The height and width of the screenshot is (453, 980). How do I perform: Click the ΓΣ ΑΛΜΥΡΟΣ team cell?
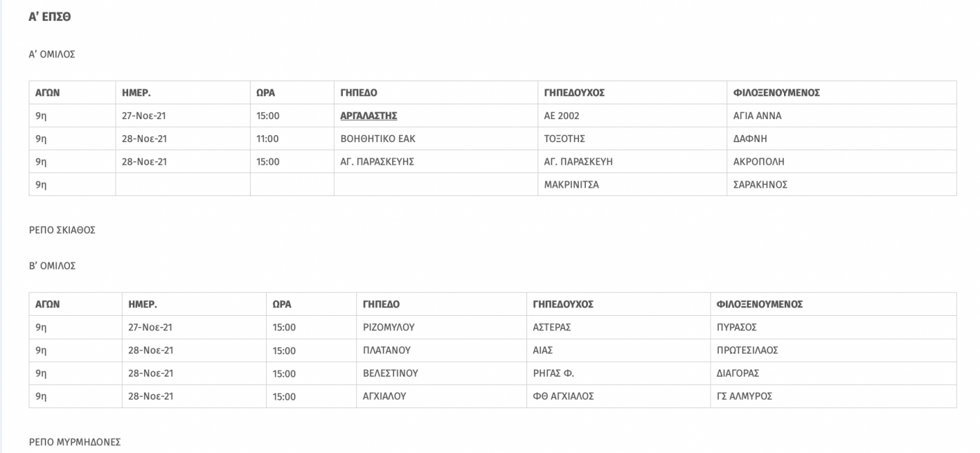833,396
